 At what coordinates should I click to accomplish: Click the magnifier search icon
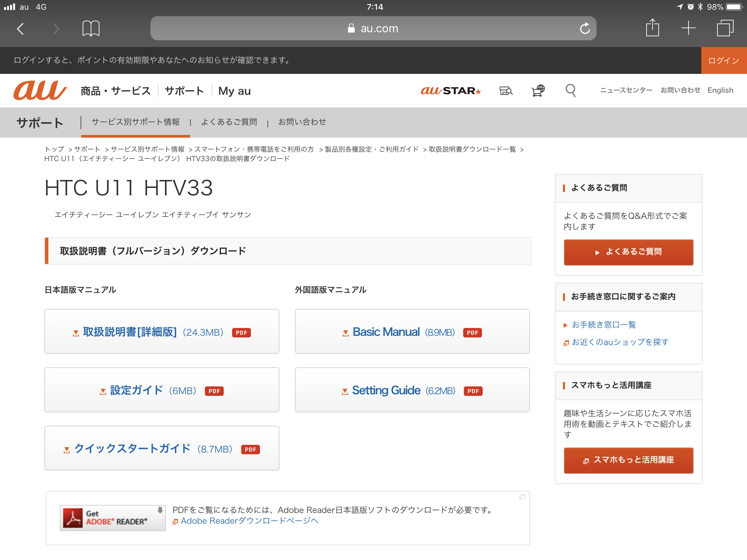(x=570, y=90)
